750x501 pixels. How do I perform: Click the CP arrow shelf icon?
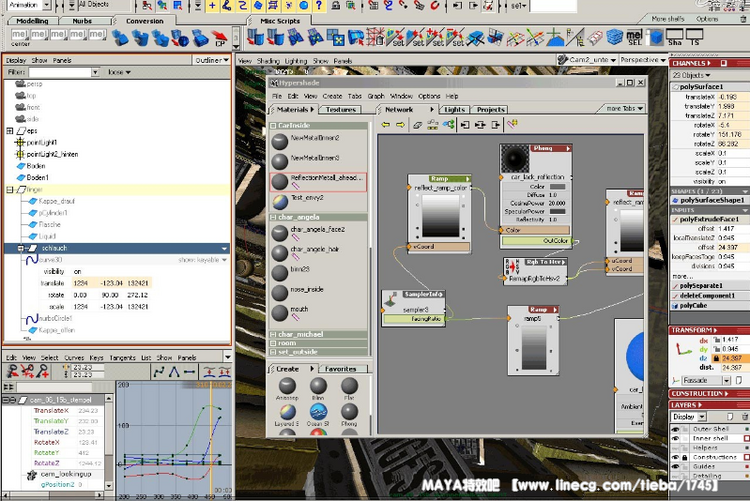(220, 38)
